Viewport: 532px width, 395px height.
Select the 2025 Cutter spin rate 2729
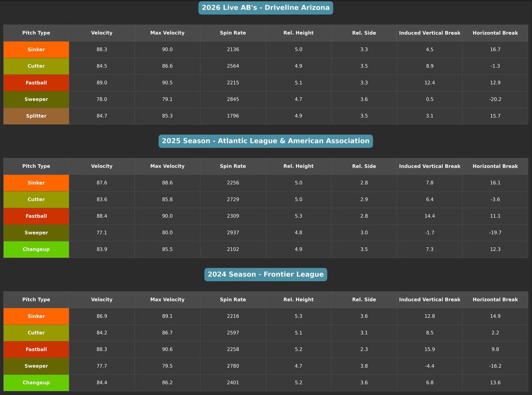tap(233, 199)
